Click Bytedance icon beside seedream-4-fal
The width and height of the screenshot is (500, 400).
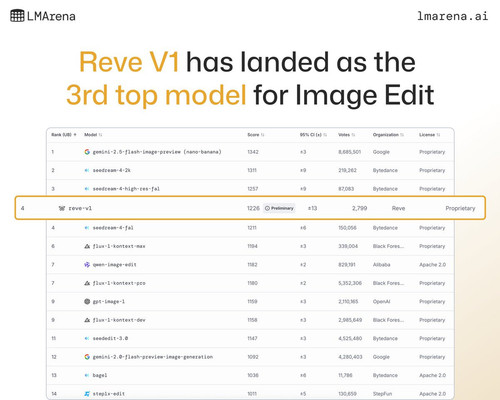87,228
